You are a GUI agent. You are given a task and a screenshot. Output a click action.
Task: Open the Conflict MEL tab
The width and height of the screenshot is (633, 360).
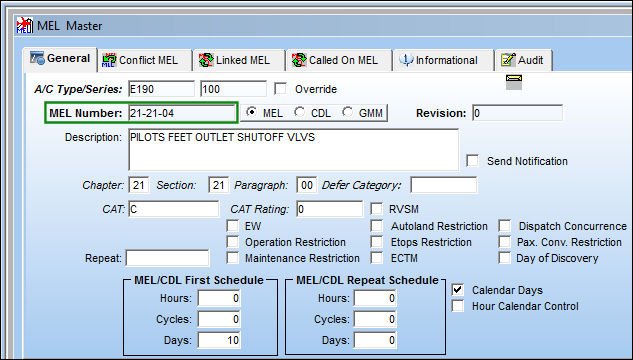point(145,60)
